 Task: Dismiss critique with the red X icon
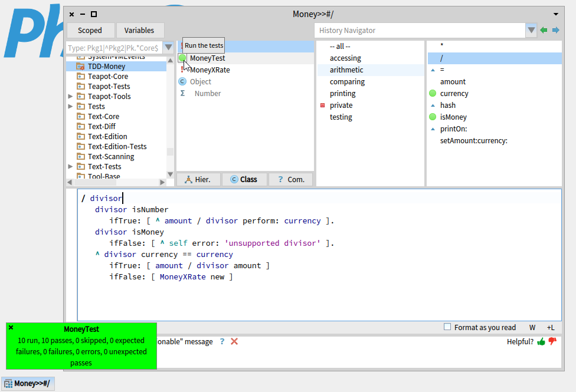(234, 341)
